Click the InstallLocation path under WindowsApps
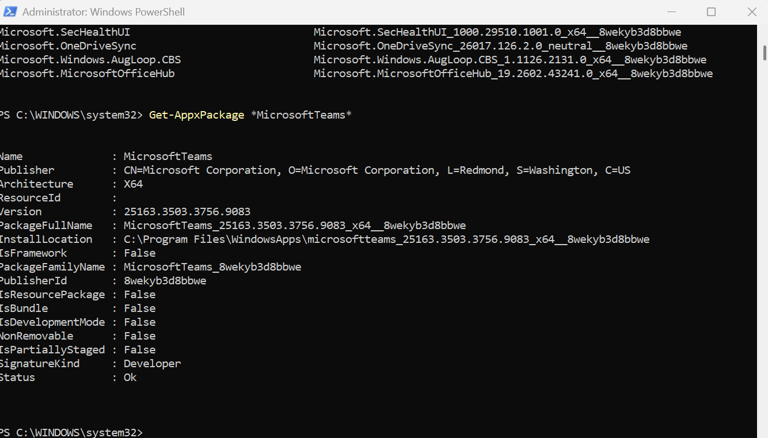 pos(386,239)
